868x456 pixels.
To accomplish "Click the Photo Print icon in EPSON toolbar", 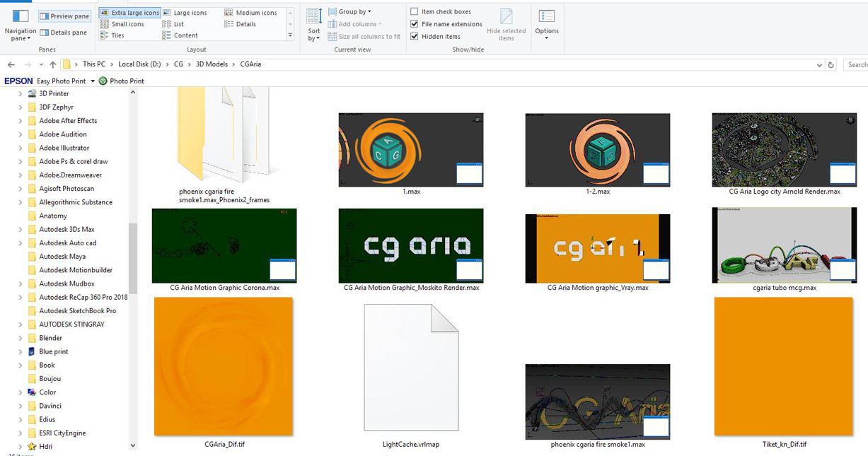I will coord(103,81).
